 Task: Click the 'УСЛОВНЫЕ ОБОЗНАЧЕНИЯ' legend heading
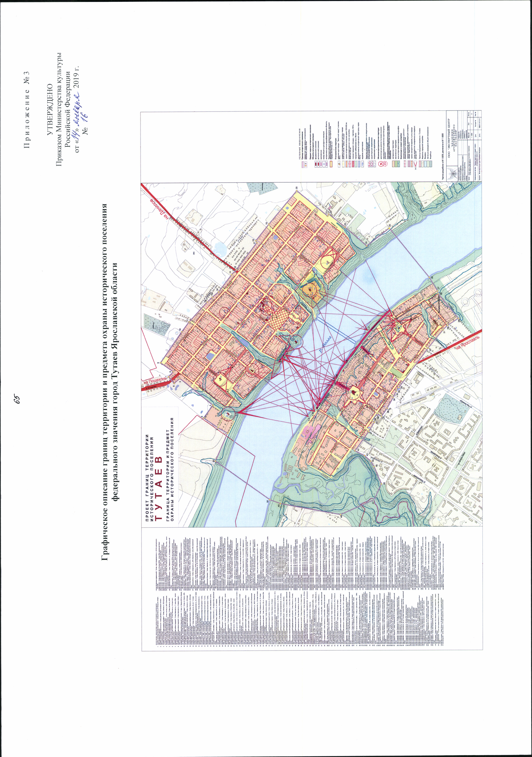(x=300, y=144)
